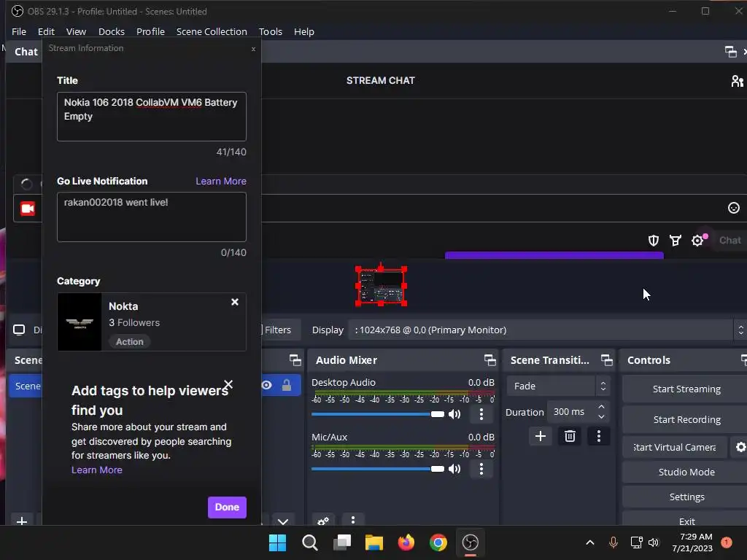The width and height of the screenshot is (747, 560).
Task: Open the emoji picker in stream chat
Action: coord(734,208)
